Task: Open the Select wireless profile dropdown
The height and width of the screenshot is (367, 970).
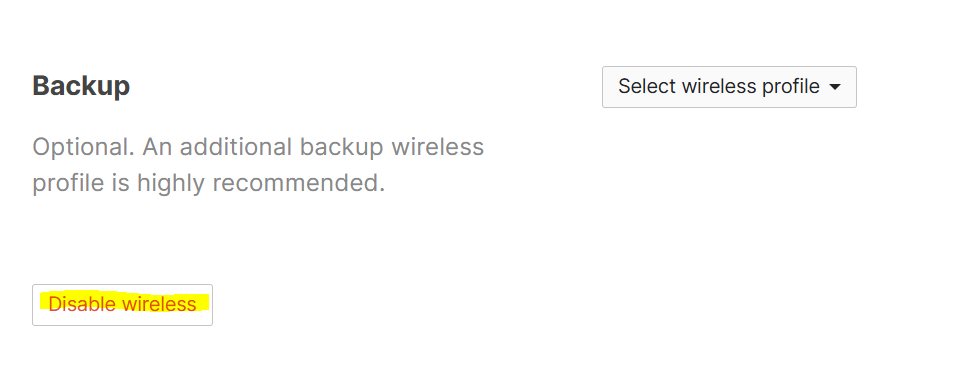Action: click(729, 87)
